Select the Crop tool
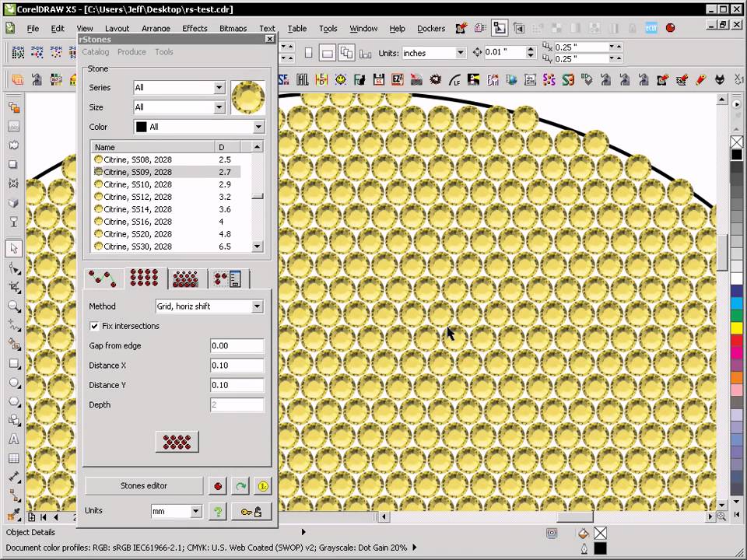This screenshot has height=560, width=747. pyautogui.click(x=14, y=288)
